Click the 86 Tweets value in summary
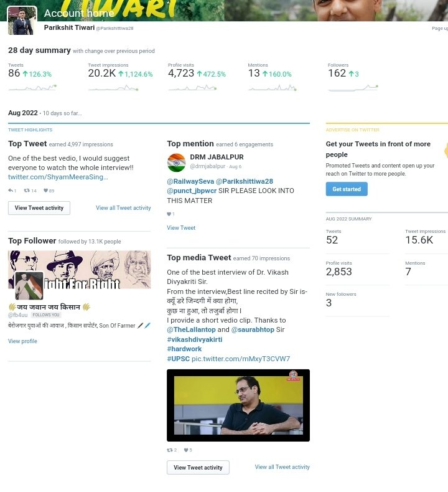Image resolution: width=448 pixels, height=492 pixels. coord(14,73)
